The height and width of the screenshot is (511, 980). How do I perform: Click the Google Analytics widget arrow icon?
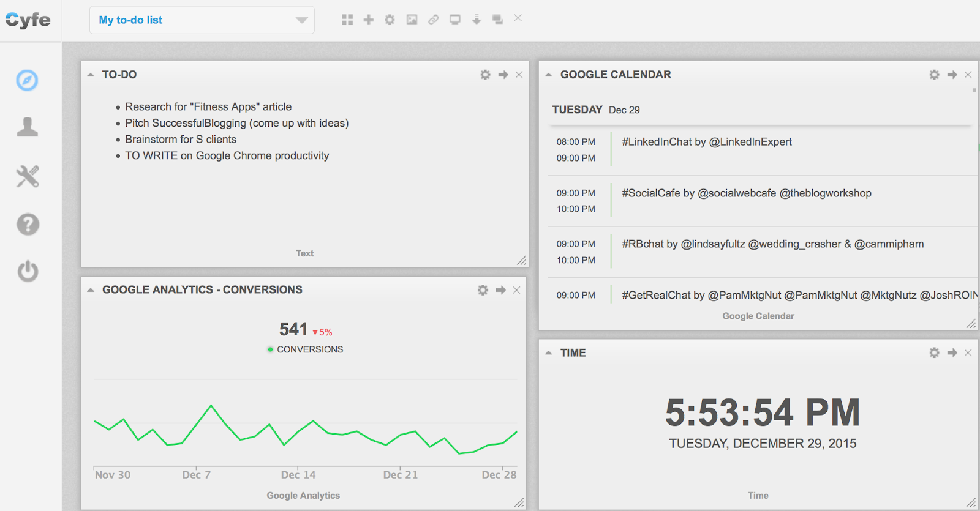(x=501, y=290)
